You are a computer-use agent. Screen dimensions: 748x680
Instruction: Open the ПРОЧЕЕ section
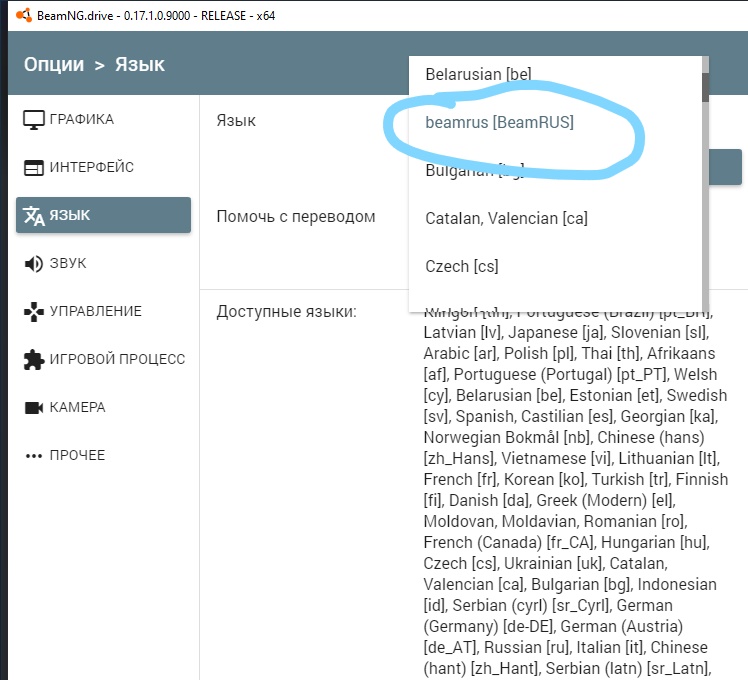(104, 455)
